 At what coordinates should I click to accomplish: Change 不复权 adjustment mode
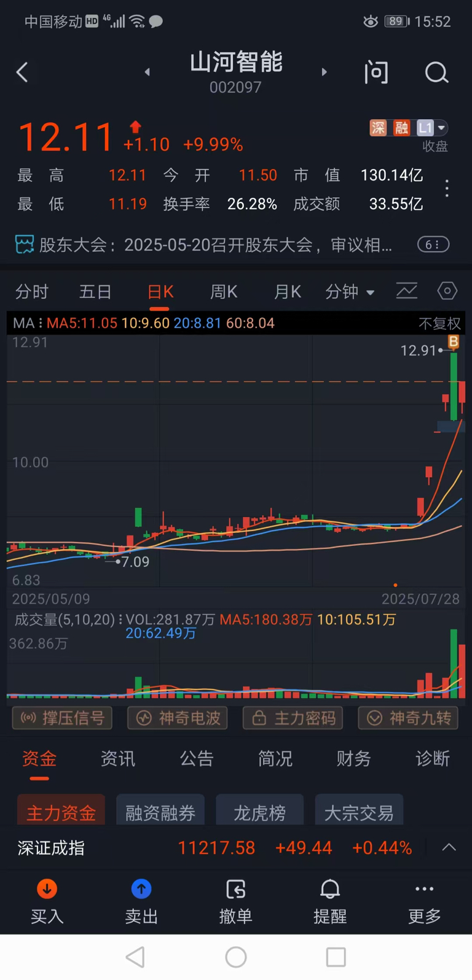[439, 324]
